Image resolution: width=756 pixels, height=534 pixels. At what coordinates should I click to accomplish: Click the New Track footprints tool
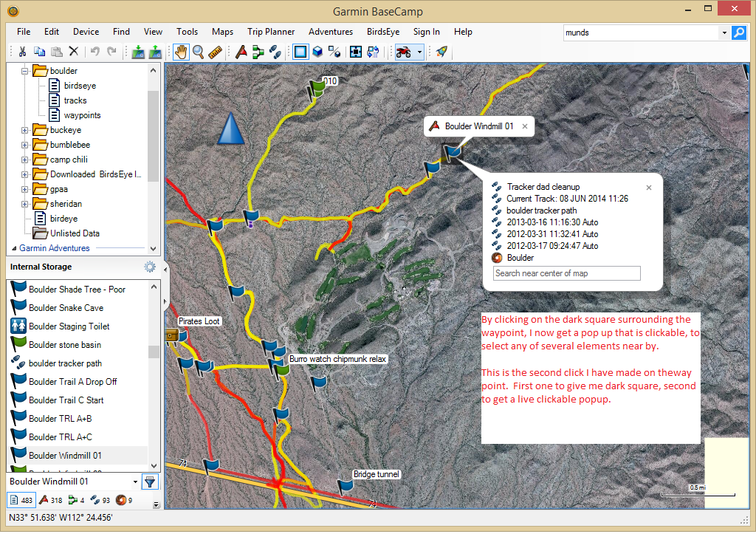tap(275, 52)
